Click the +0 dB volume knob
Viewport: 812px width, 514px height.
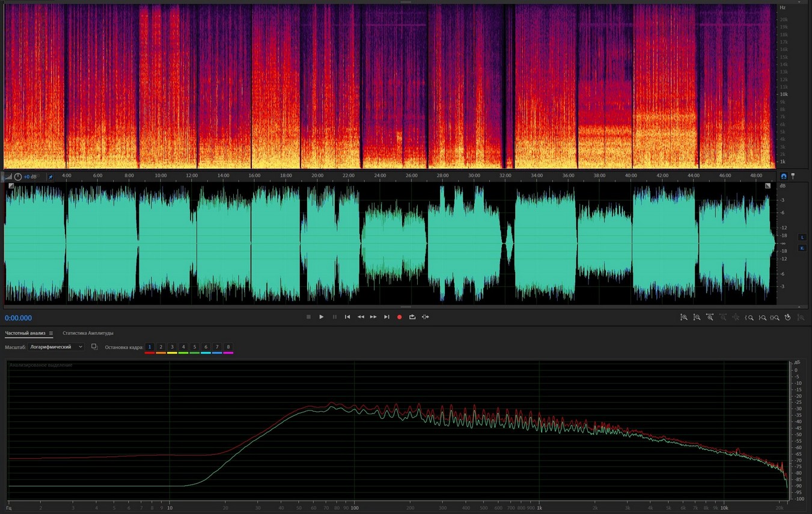(x=18, y=177)
